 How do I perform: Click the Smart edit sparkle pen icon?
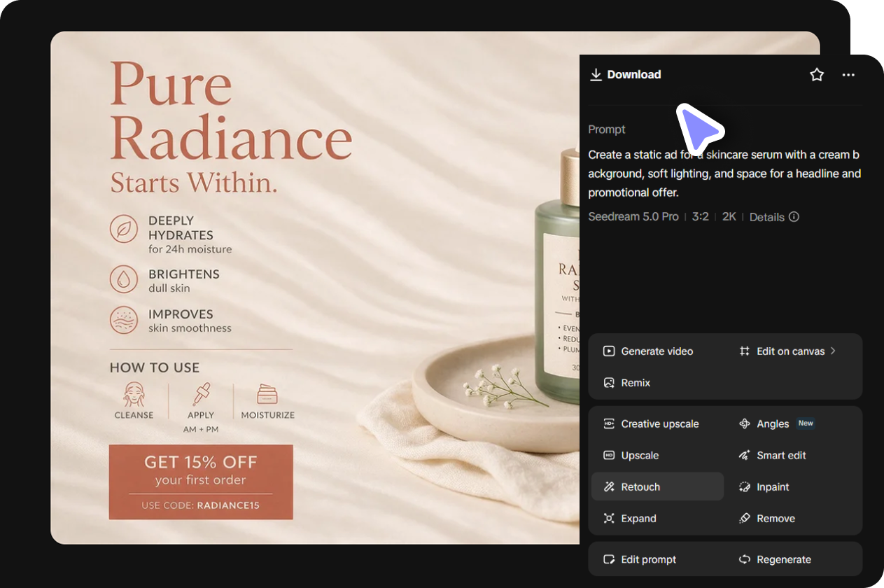[745, 456]
